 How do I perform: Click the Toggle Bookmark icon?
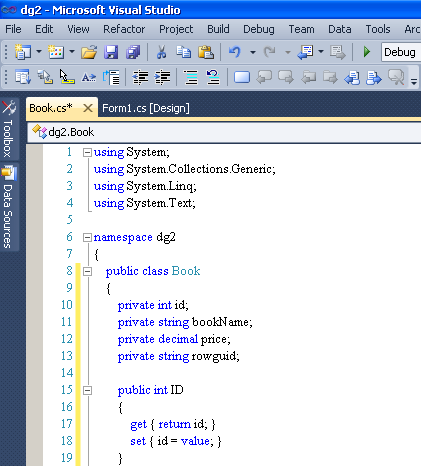pyautogui.click(x=242, y=77)
